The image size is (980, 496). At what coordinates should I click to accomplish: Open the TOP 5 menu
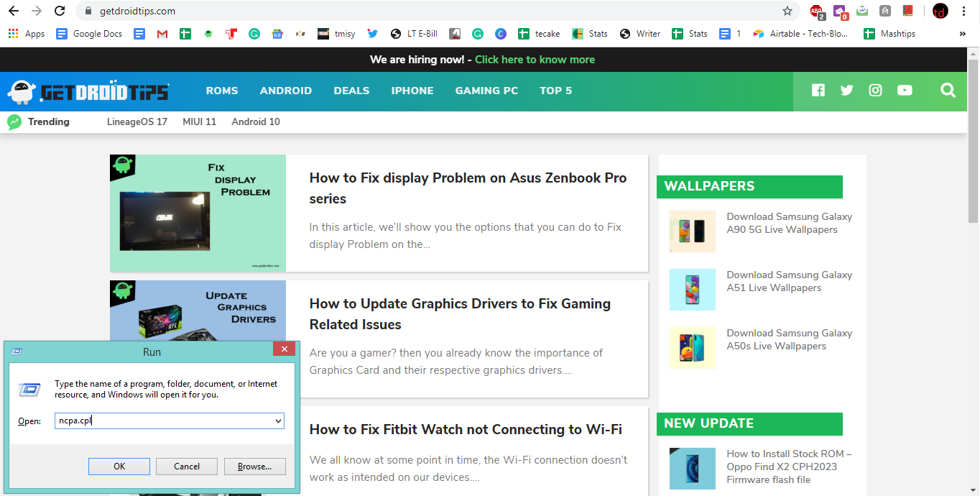pyautogui.click(x=556, y=91)
